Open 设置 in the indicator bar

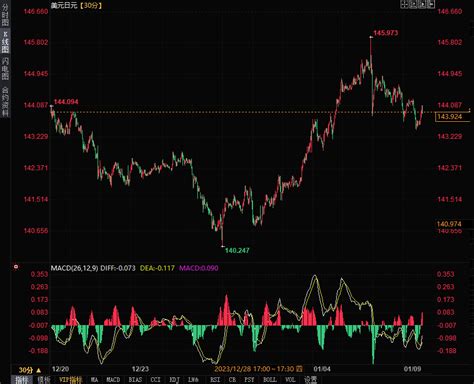(x=311, y=379)
